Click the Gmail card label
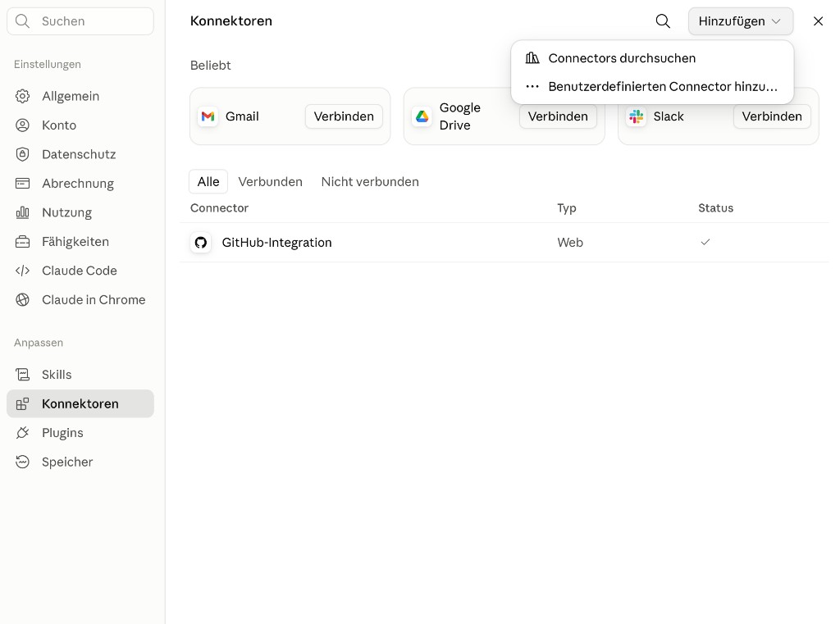This screenshot has width=840, height=624. click(x=242, y=116)
